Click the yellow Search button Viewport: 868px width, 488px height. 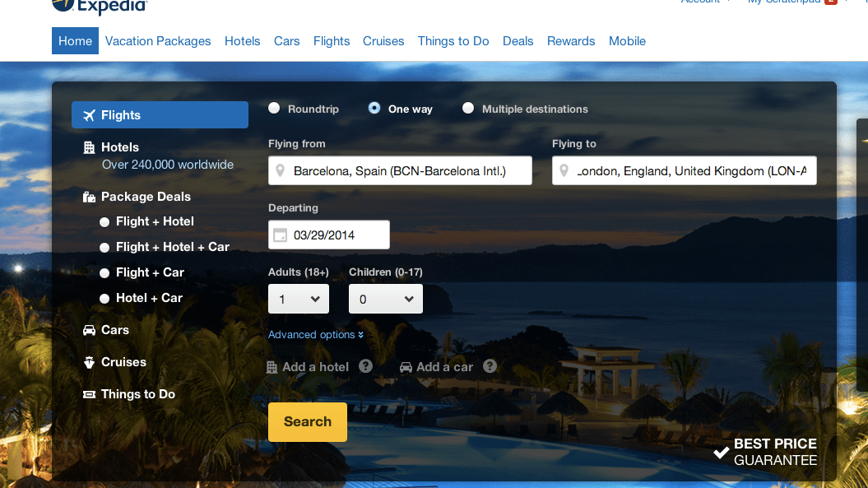307,421
